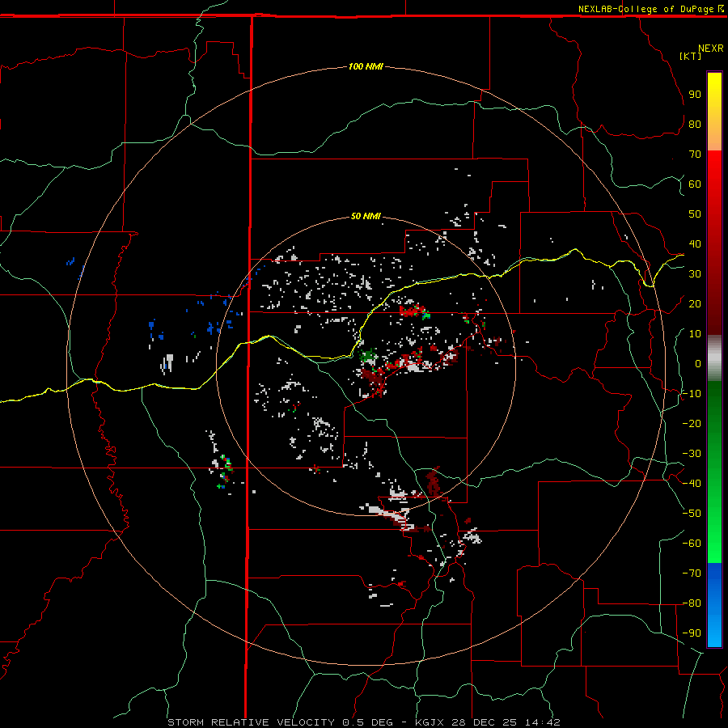The image size is (728, 728).
Task: Click the KGJX radar site identifier
Action: pyautogui.click(x=431, y=722)
